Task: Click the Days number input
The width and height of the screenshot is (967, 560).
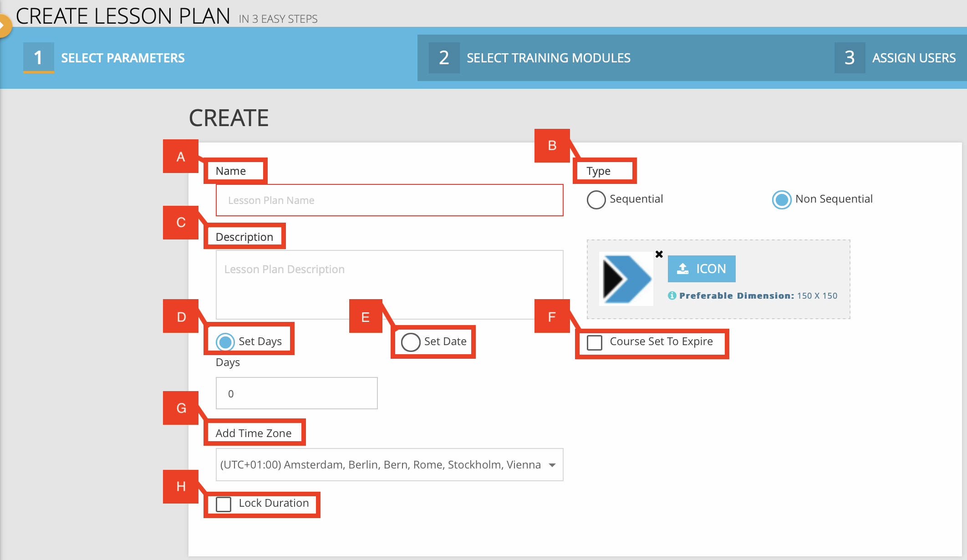Action: tap(296, 393)
